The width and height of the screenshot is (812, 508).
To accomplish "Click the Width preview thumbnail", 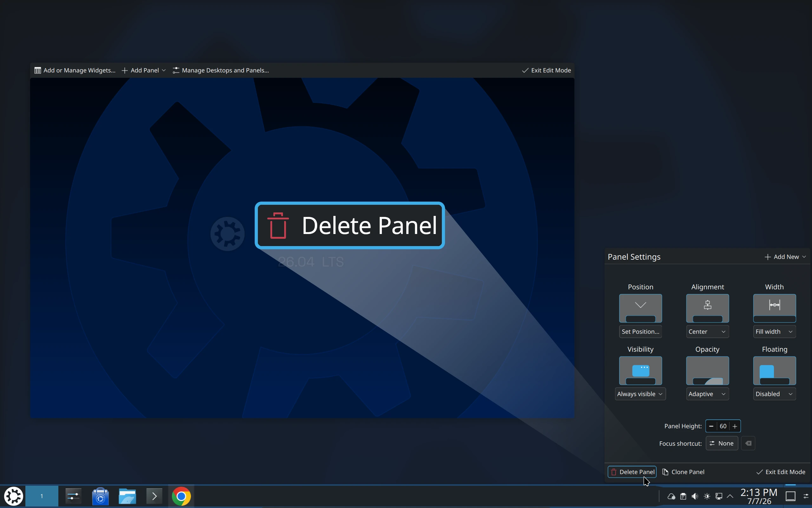I will coord(775,308).
